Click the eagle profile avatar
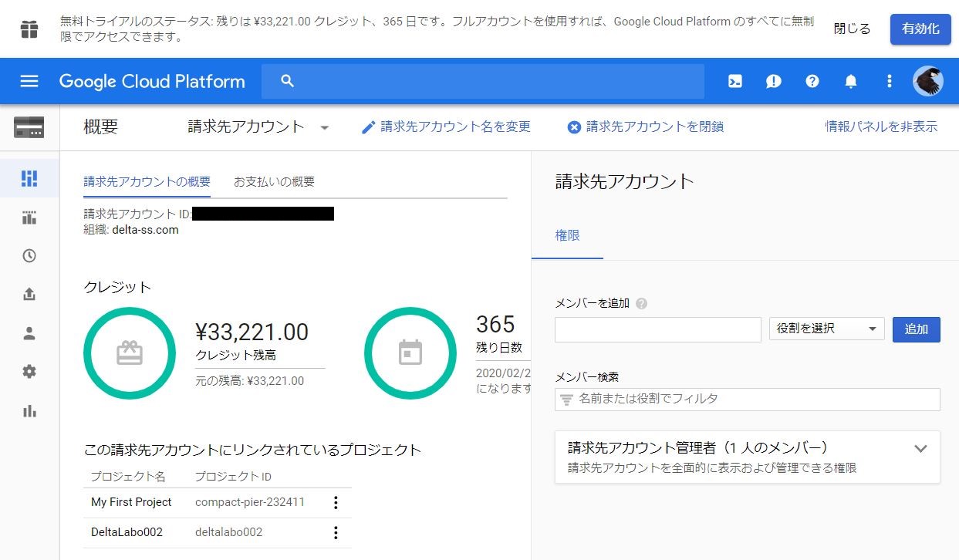The width and height of the screenshot is (959, 560). pyautogui.click(x=927, y=81)
